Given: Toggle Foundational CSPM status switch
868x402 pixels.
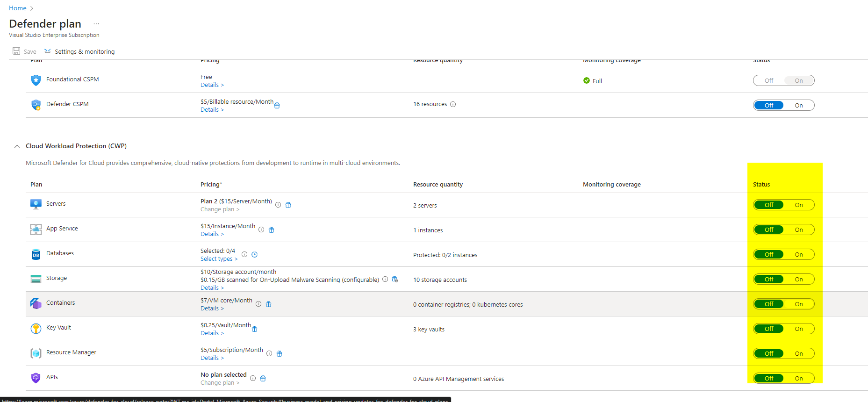Looking at the screenshot, I should coord(783,80).
